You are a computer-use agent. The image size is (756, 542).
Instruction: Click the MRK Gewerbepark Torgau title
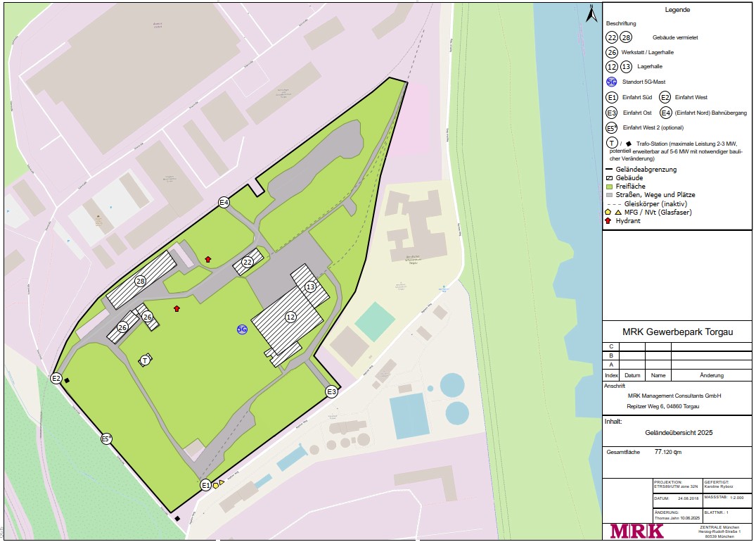677,333
